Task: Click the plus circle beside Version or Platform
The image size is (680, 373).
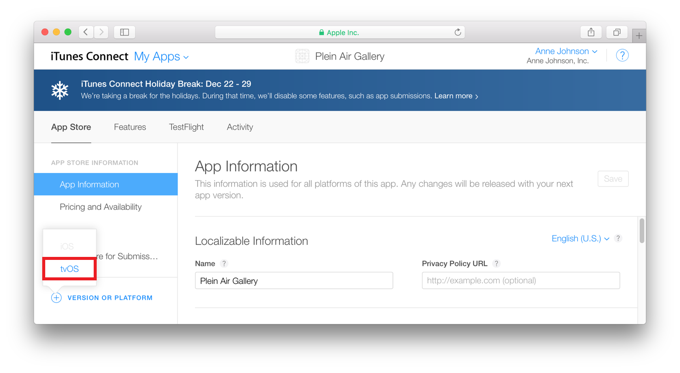Action: pos(56,298)
